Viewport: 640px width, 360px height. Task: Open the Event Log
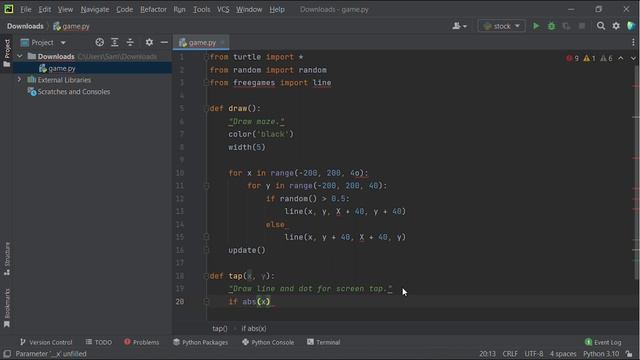tap(603, 342)
